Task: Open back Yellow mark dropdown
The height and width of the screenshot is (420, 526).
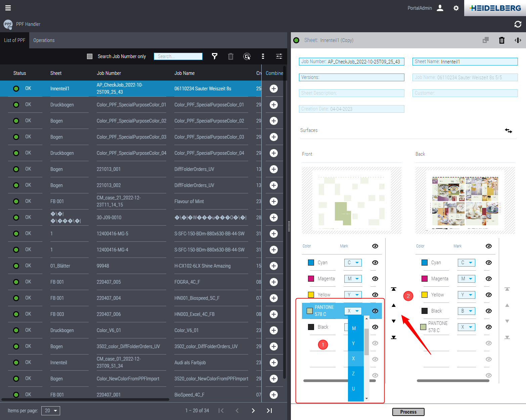Action: 466,295
